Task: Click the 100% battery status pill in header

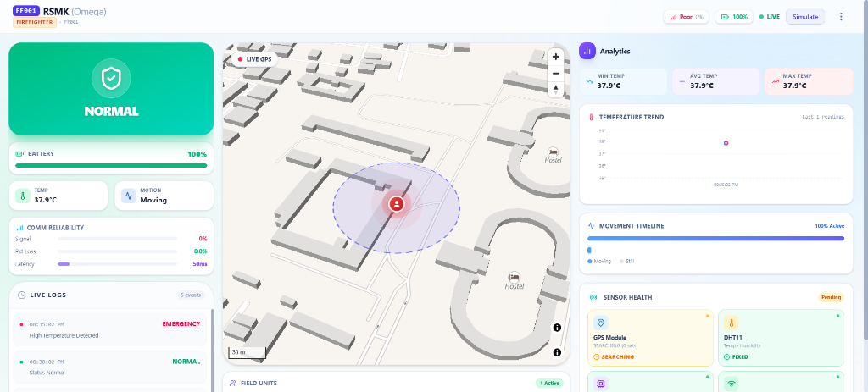Action: (733, 17)
